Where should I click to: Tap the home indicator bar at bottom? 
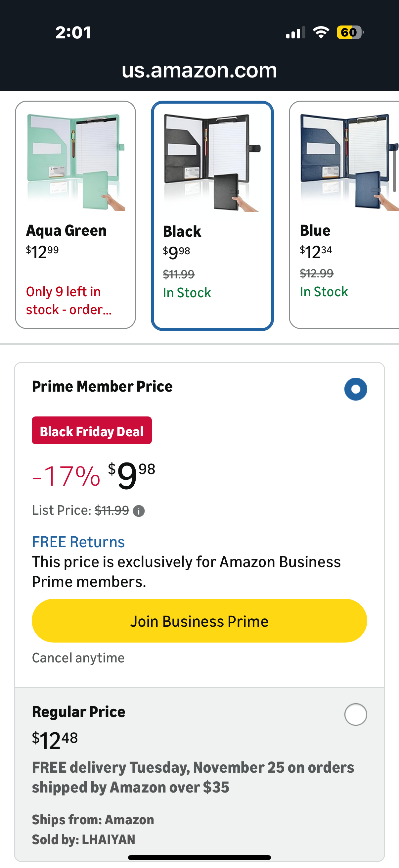199,857
